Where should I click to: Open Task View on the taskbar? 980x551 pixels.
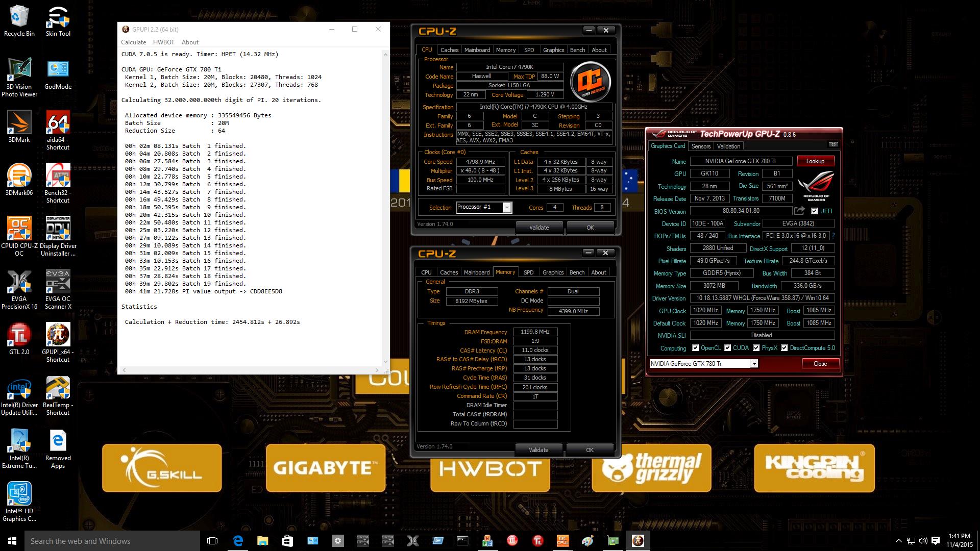click(212, 541)
